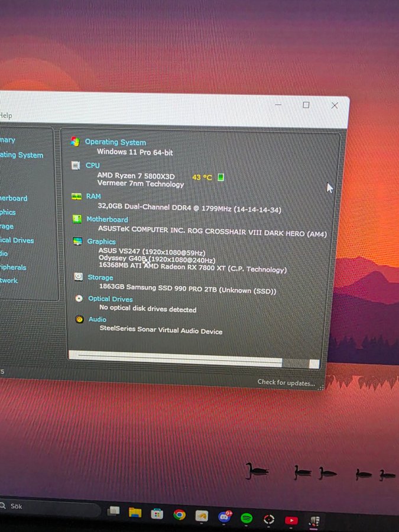Click the text Vermeer 7nm Technology
This screenshot has height=532, width=399.
pos(141,184)
